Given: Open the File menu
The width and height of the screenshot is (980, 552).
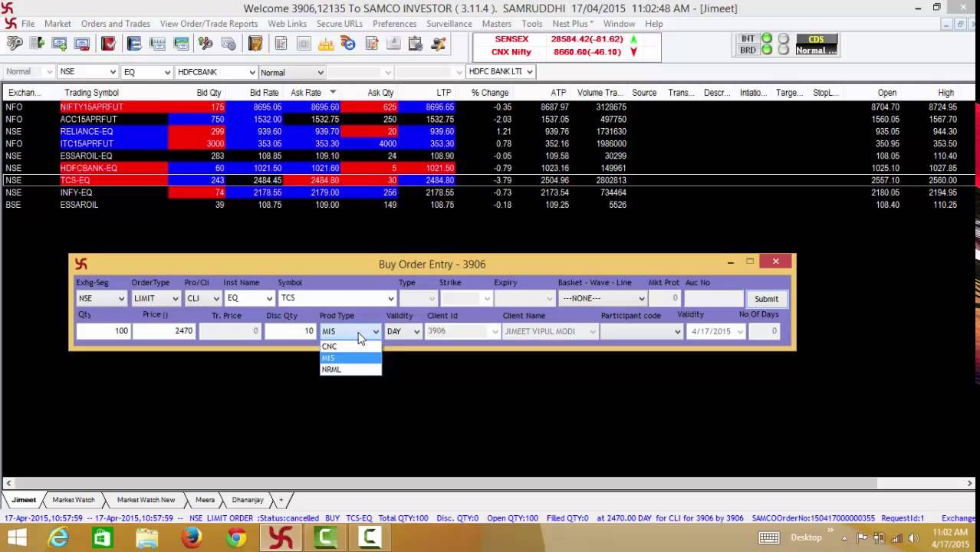Looking at the screenshot, I should click(x=28, y=24).
